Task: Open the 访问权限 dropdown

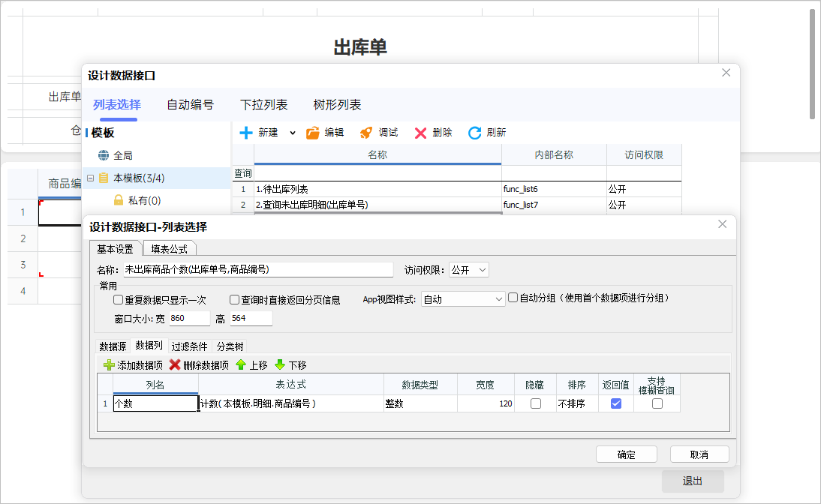Action: [x=469, y=270]
